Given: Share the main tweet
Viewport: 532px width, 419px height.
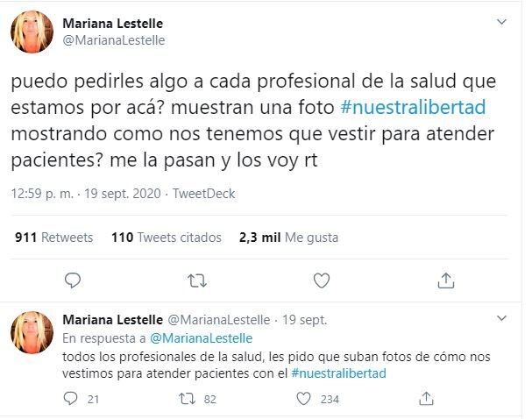Looking at the screenshot, I should point(445,281).
